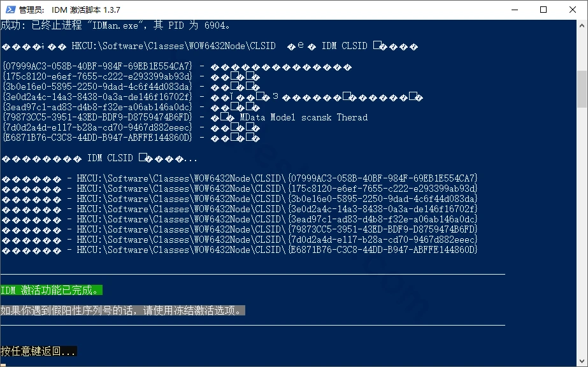This screenshot has height=367, width=588.
Task: Click the registry path ending in 9467d882eeec}
Action: [277, 240]
